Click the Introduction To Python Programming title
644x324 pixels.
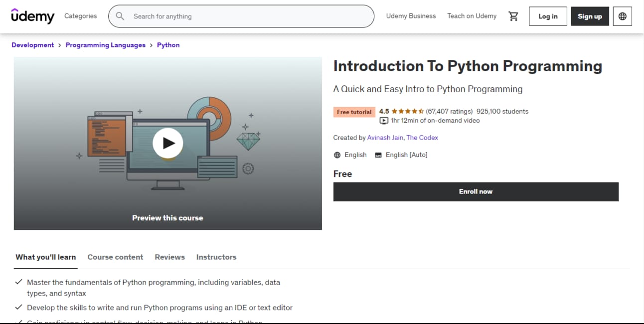[468, 66]
